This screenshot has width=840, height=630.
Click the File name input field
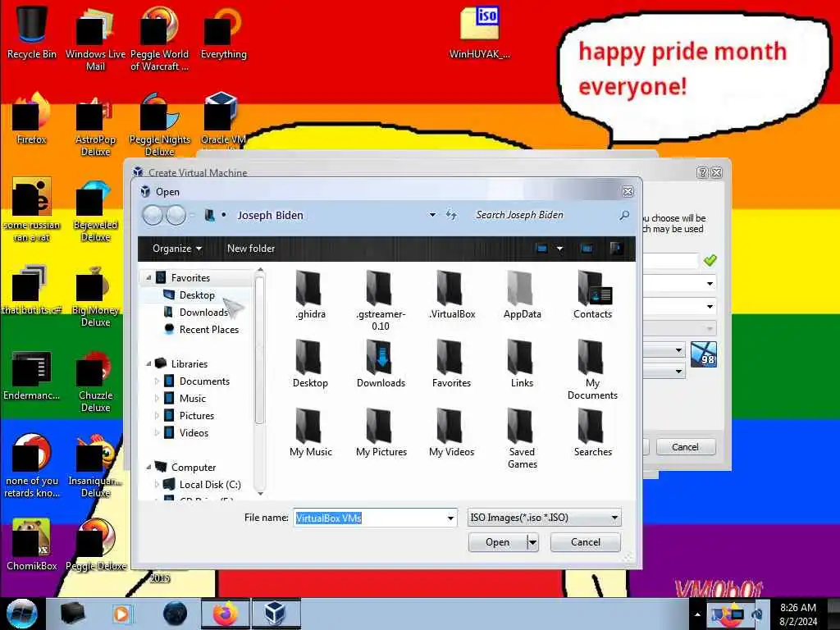[x=368, y=518]
